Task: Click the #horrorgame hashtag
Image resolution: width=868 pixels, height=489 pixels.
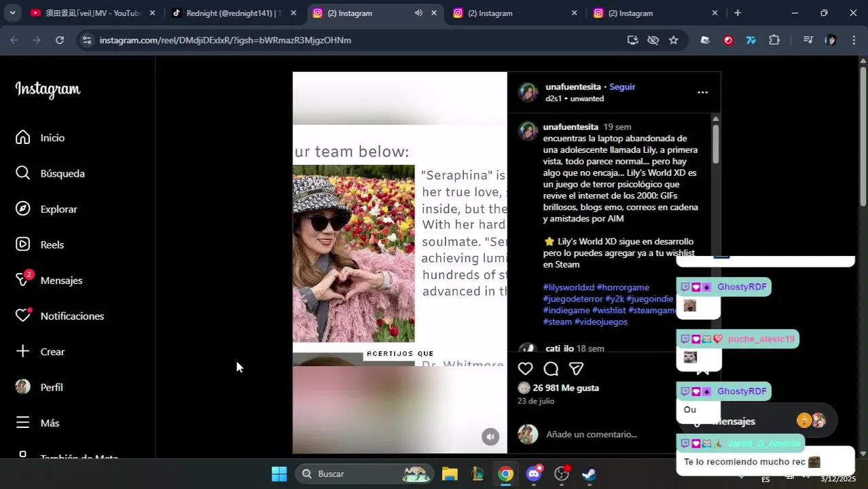Action: (623, 287)
